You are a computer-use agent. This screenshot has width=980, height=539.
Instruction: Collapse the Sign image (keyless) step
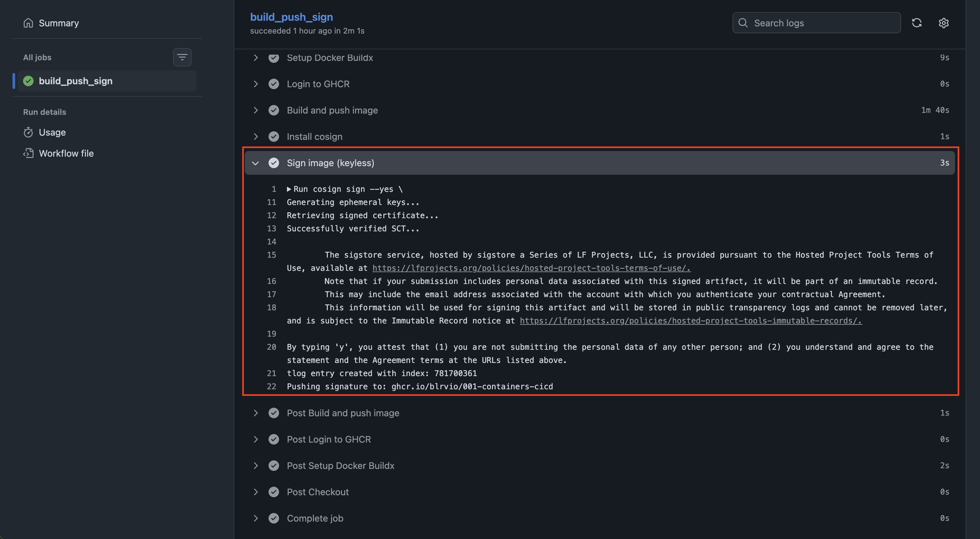(255, 163)
